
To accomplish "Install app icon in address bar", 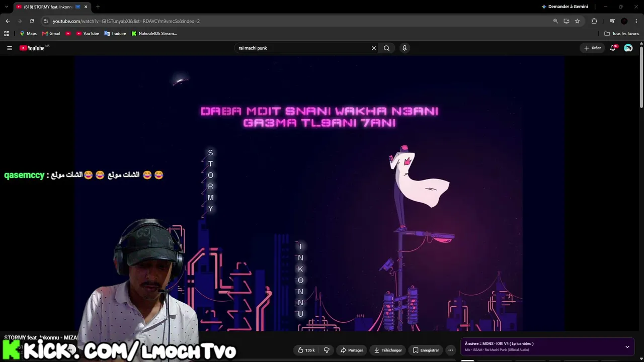I will tap(567, 21).
